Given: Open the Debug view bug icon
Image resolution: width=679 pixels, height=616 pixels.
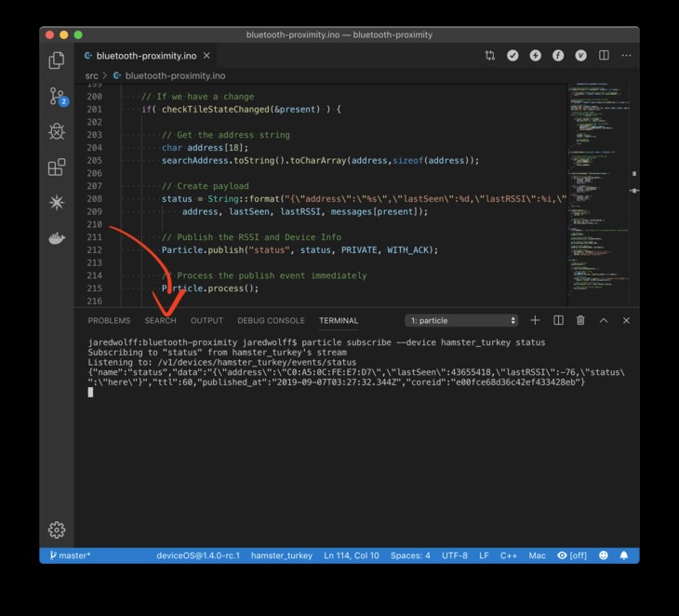Looking at the screenshot, I should pyautogui.click(x=57, y=131).
